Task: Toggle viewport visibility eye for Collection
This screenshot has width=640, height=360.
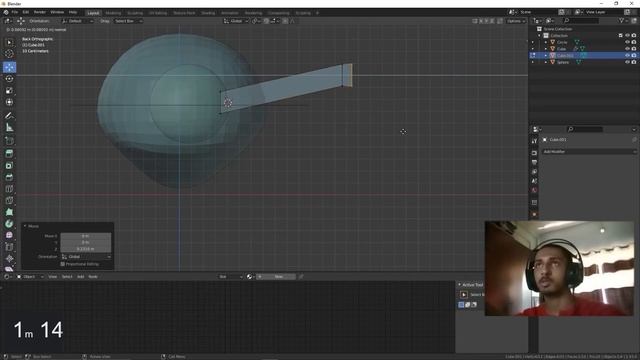Action: click(627, 36)
